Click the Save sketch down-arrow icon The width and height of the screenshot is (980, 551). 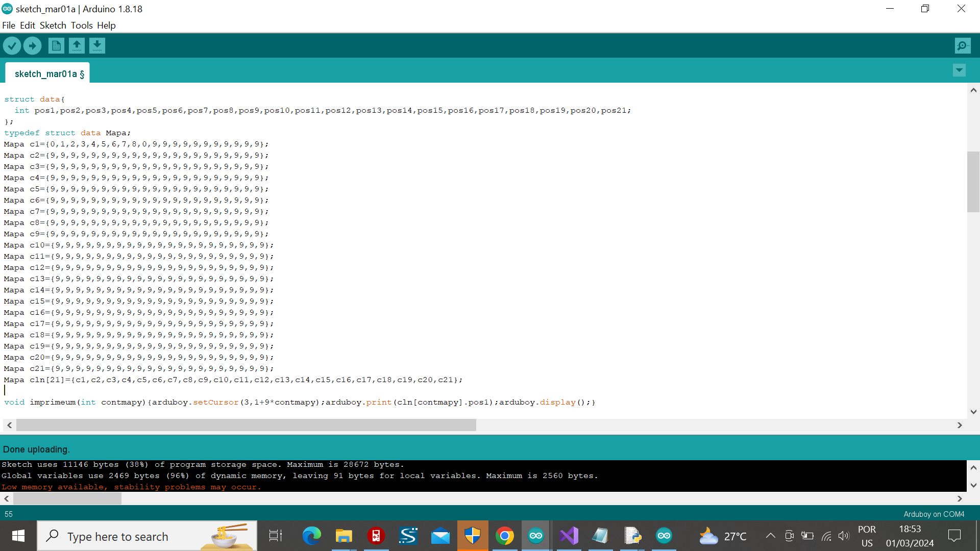(x=97, y=46)
